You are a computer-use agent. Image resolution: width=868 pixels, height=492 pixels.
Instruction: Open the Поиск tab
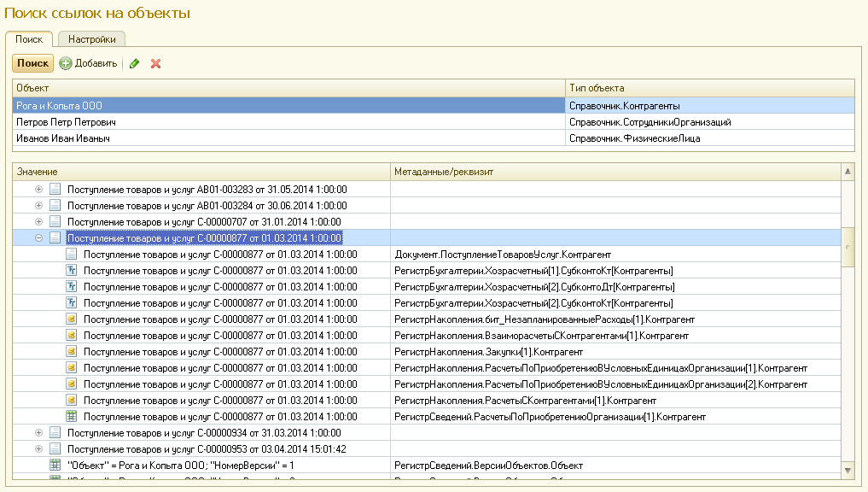coord(29,39)
